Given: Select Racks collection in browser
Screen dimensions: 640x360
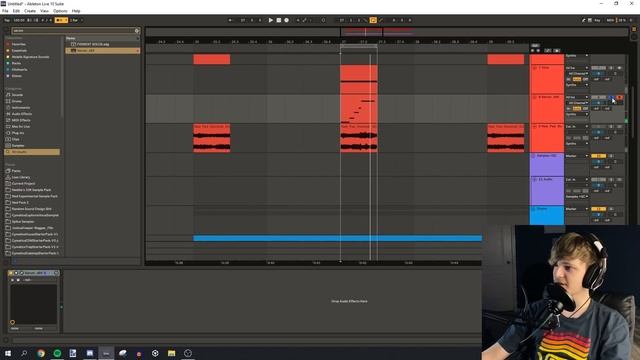Looking at the screenshot, I should pos(16,63).
